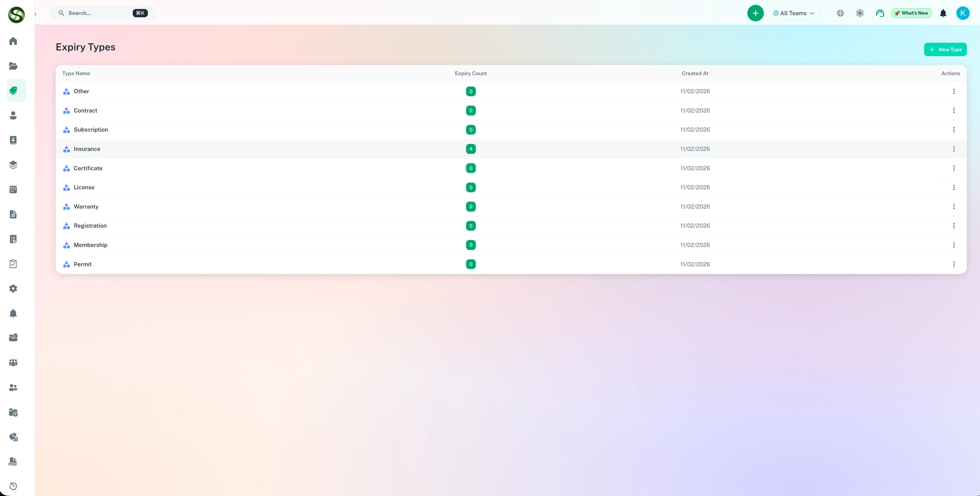
Task: Open actions menu for Subscription row
Action: pos(954,130)
